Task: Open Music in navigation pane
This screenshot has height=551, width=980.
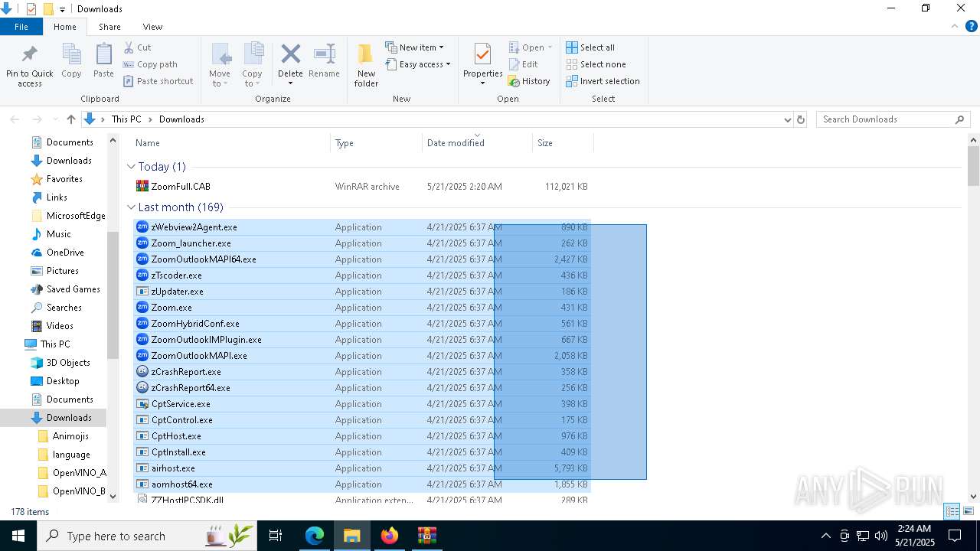Action: coord(58,234)
